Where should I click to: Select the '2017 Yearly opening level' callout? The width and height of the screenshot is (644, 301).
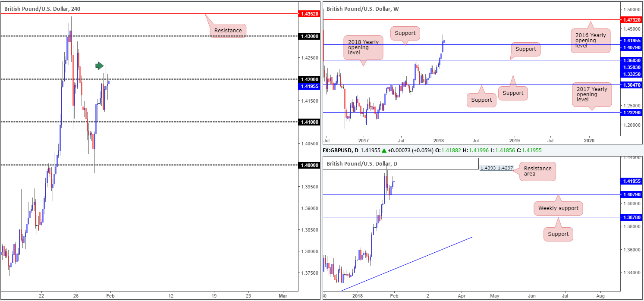click(x=591, y=95)
